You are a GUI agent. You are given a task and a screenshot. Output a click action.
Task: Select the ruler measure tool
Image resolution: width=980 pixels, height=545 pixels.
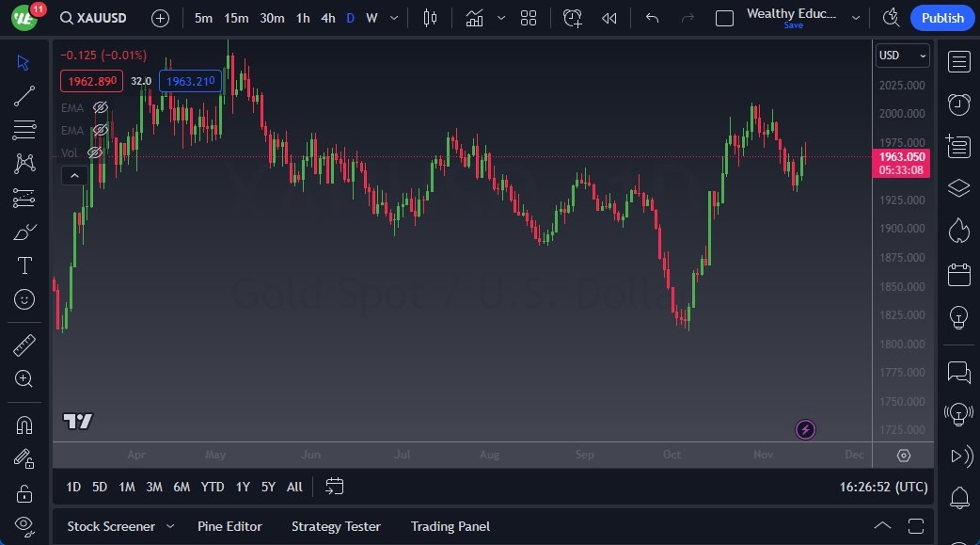24,345
